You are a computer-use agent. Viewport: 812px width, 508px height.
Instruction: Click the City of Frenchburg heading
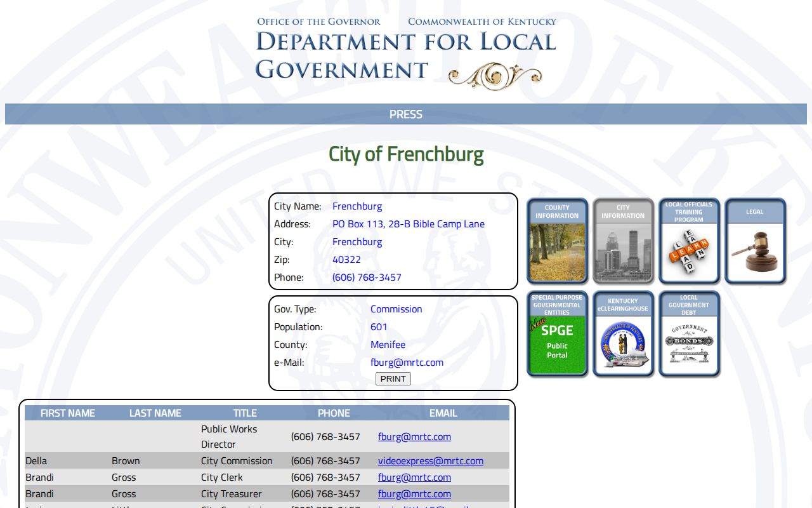point(406,154)
